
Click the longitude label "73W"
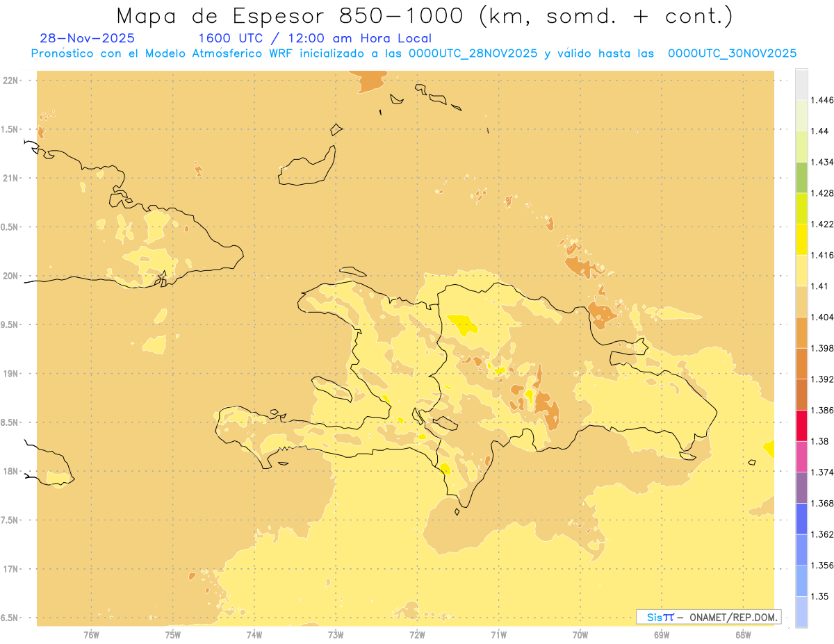tap(336, 634)
